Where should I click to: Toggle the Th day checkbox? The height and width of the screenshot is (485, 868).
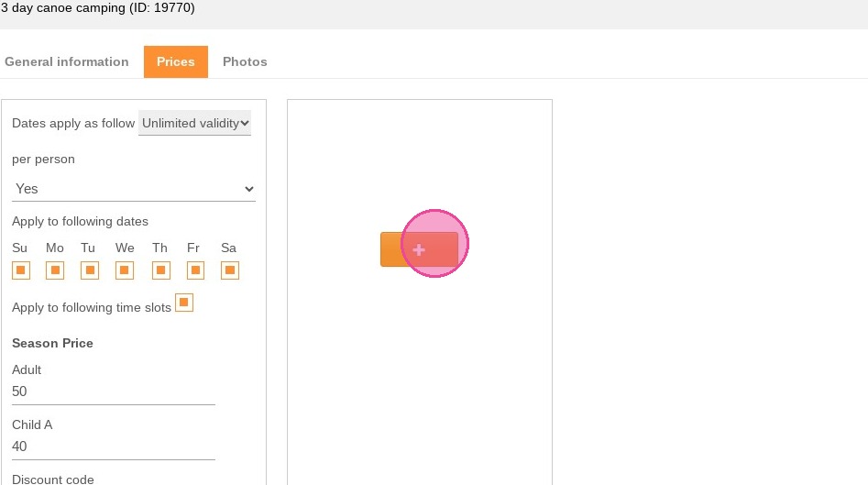161,270
